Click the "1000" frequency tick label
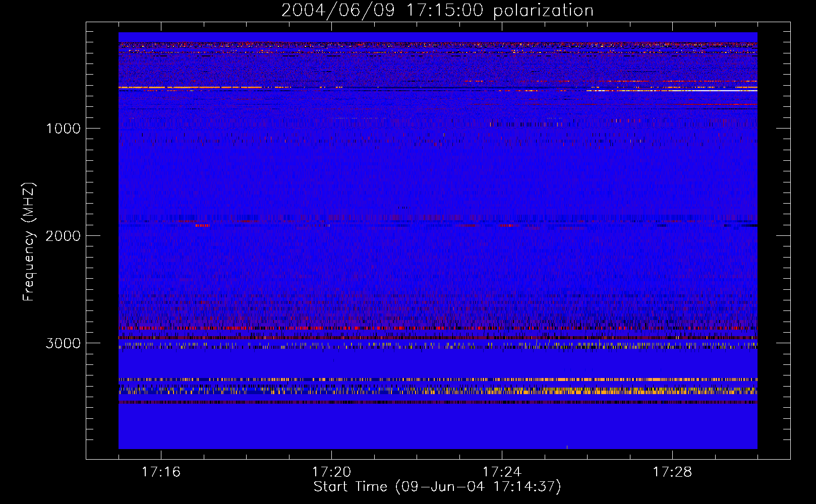Image resolution: width=816 pixels, height=504 pixels. coord(63,129)
